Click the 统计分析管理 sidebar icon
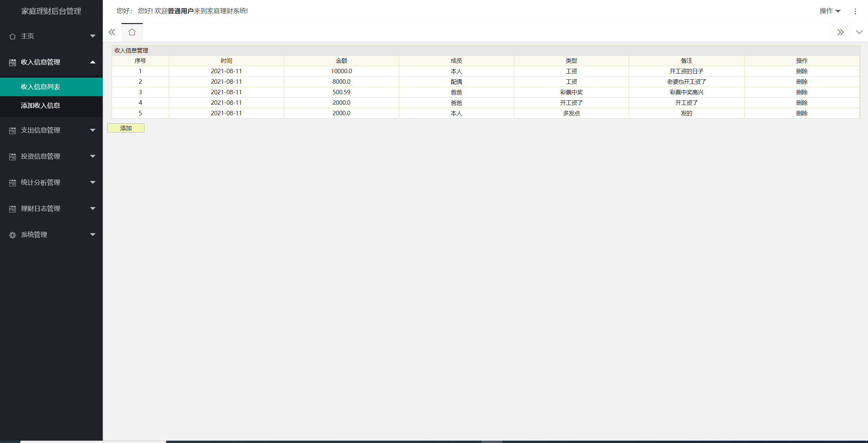868x443 pixels. tap(13, 183)
